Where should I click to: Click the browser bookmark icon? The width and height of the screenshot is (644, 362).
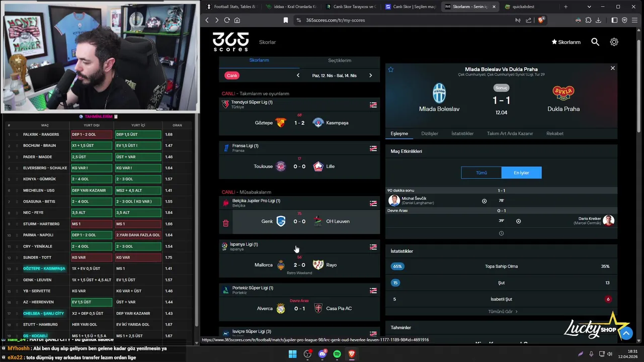coord(286,20)
